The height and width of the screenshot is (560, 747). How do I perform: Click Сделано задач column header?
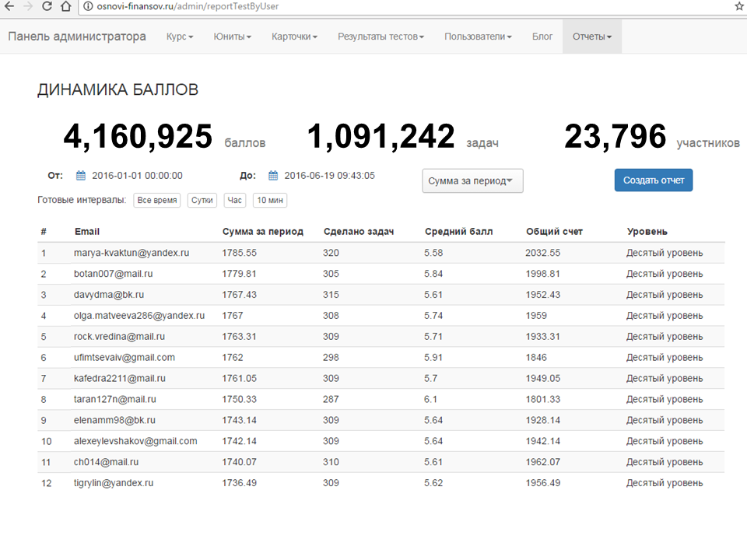(x=359, y=232)
